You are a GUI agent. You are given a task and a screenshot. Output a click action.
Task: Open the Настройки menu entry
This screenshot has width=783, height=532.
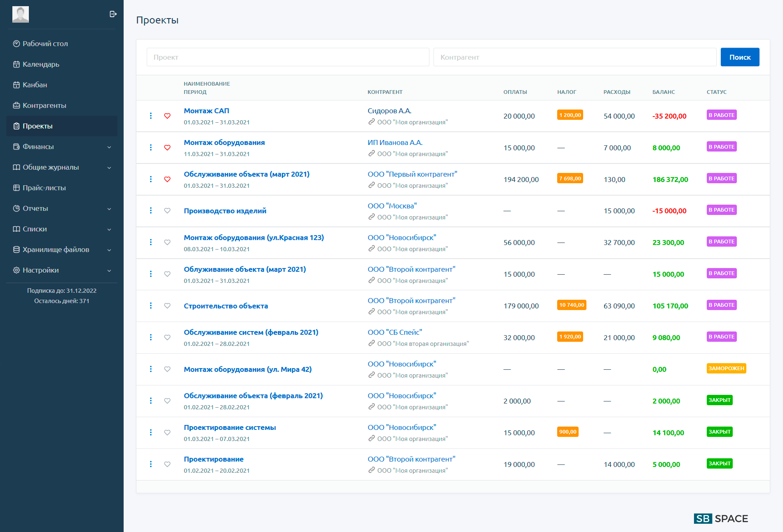coord(41,270)
